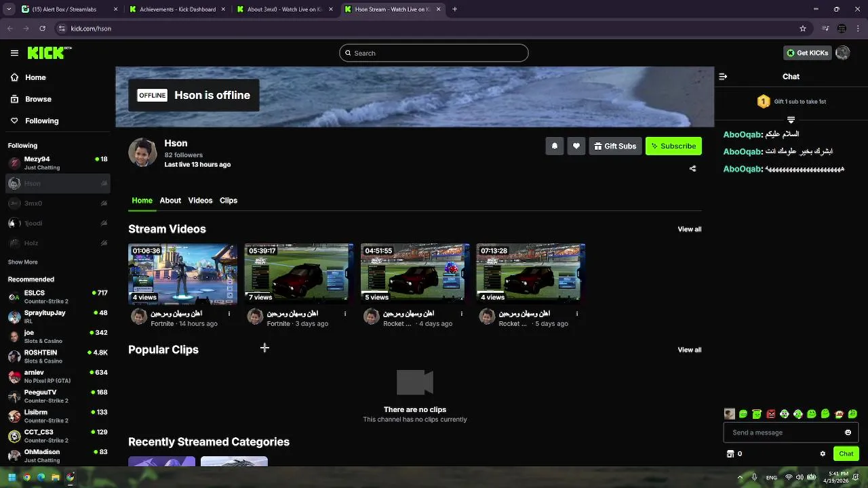Screen dimensions: 868x488
Task: Show hidden system tray icons
Action: (740, 477)
